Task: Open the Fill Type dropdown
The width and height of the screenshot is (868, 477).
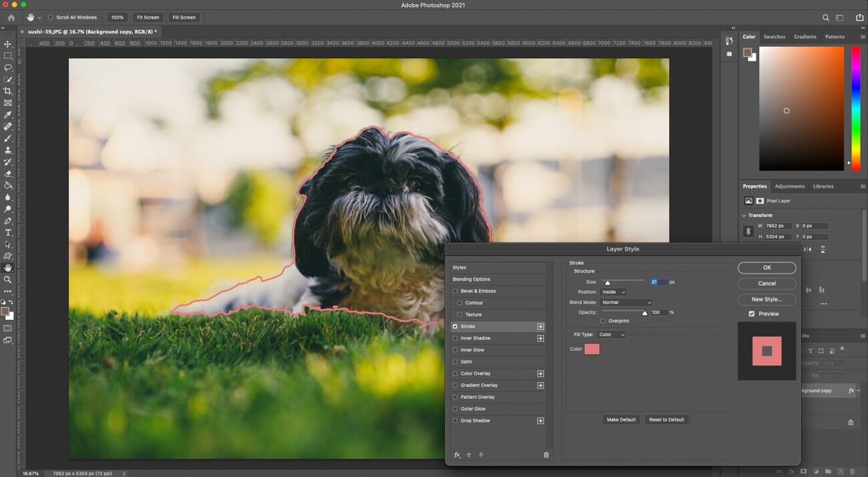Action: (x=611, y=334)
